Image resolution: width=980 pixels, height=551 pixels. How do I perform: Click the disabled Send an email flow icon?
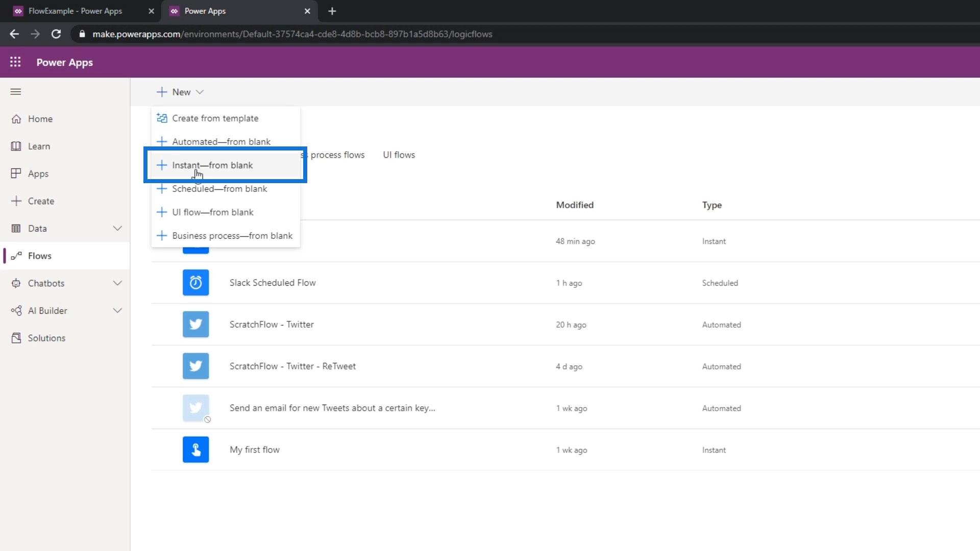(195, 408)
